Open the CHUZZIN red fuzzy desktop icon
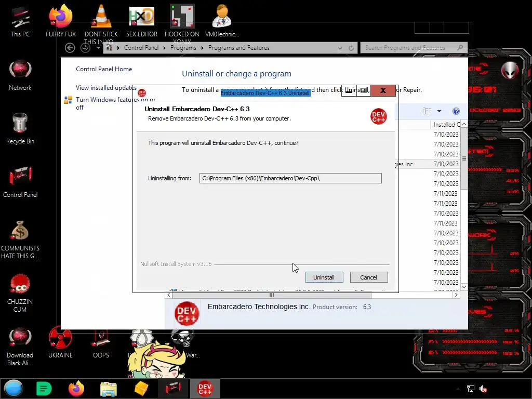Viewport: 532px width, 399px height. (x=20, y=292)
